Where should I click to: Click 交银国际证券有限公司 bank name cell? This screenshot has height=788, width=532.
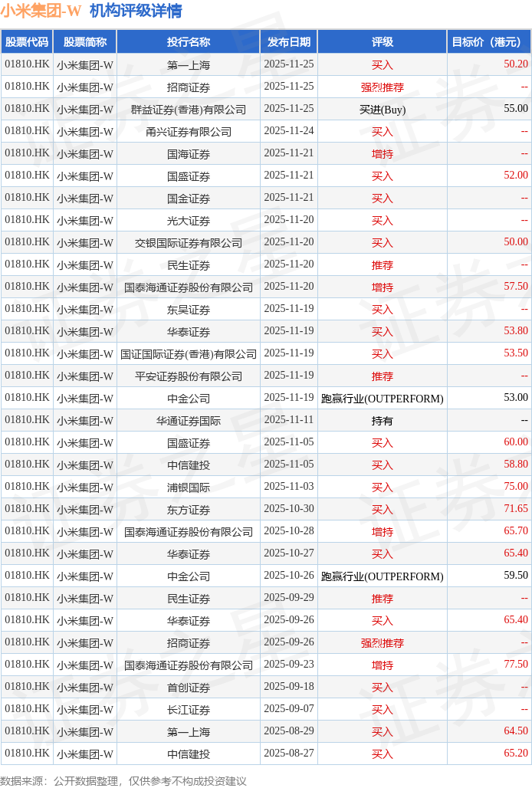189,242
